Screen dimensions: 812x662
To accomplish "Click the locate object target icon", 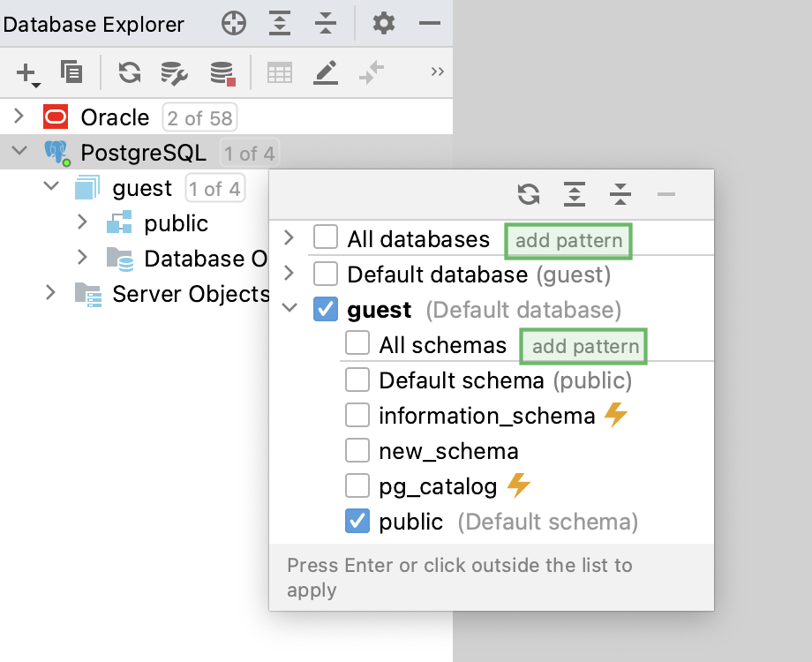I will [x=233, y=23].
